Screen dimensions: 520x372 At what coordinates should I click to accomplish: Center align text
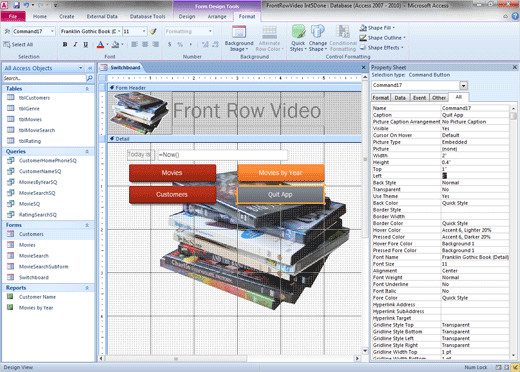(145, 44)
